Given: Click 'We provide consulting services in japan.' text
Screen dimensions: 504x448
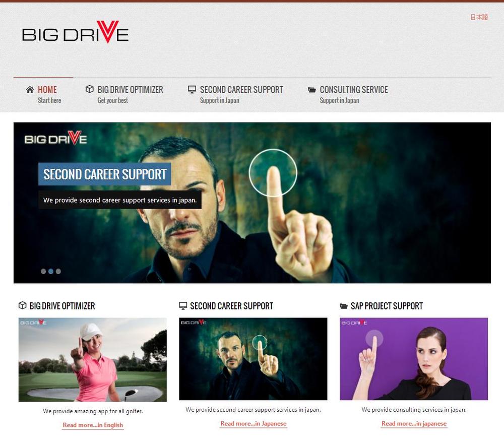Looking at the screenshot, I should [x=414, y=410].
